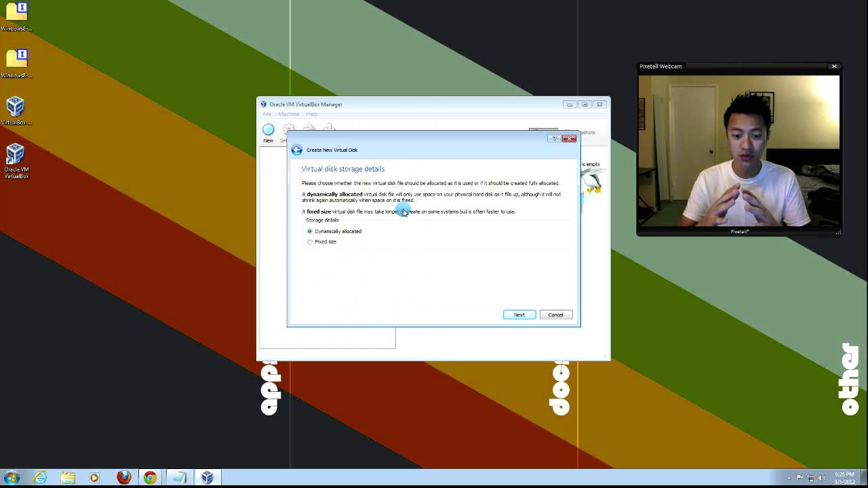Minimize the Oracle VM VirtualBox Manager window
This screenshot has width=868, height=488.
click(x=570, y=104)
